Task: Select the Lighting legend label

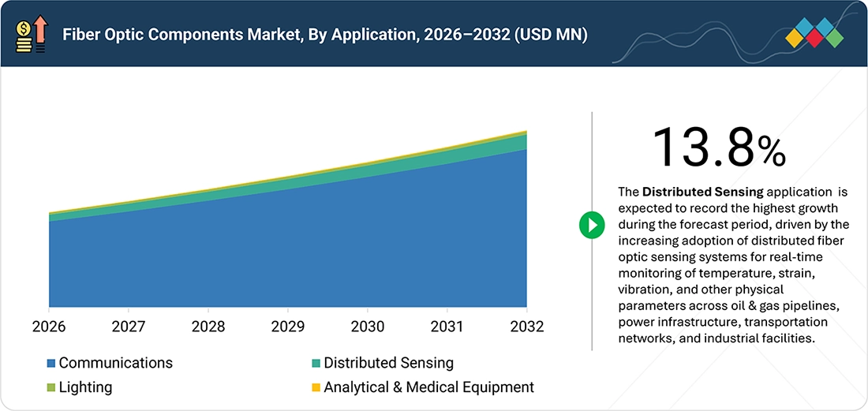Action: 85,387
